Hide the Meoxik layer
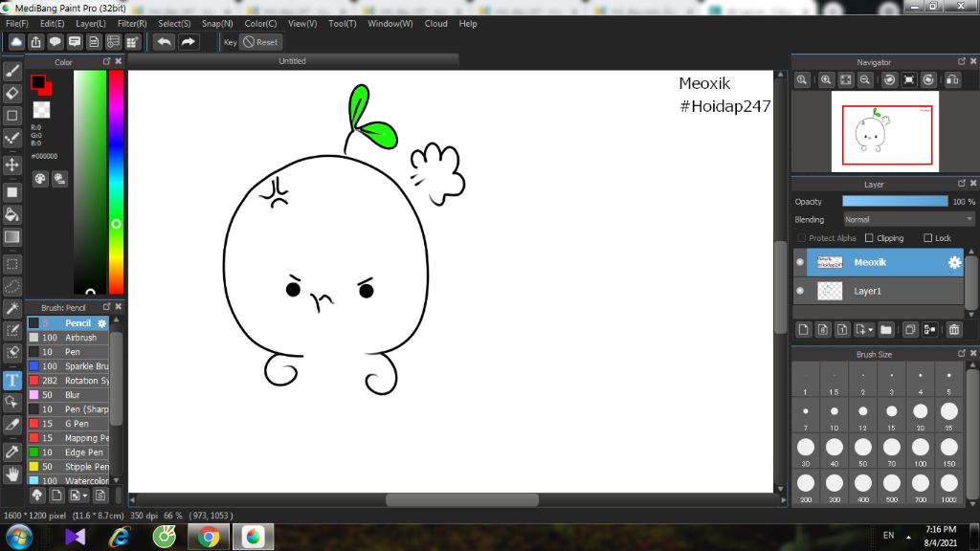 (800, 262)
